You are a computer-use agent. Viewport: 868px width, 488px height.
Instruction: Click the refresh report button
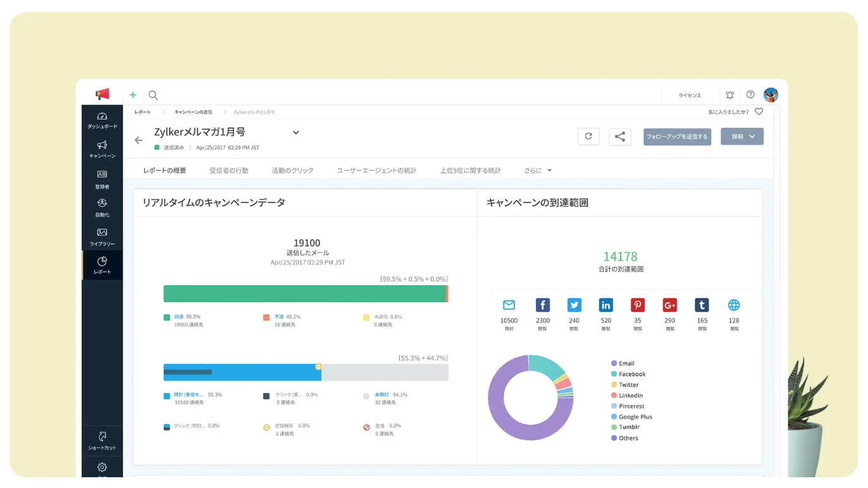pos(588,137)
